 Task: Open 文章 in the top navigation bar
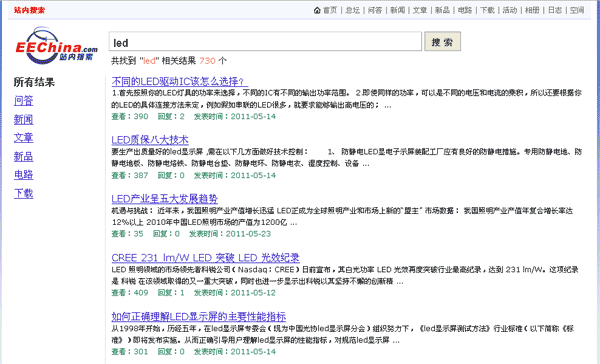tap(420, 10)
